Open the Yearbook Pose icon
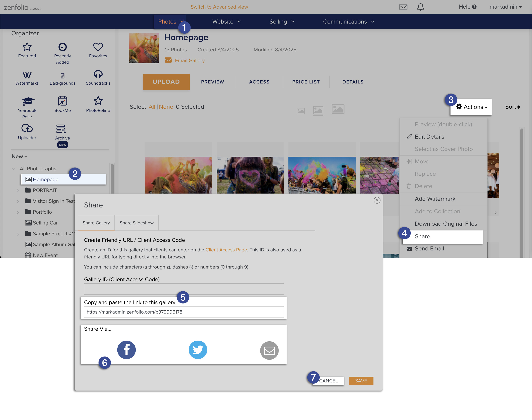Screen dimensions: 532x420 click(x=28, y=101)
